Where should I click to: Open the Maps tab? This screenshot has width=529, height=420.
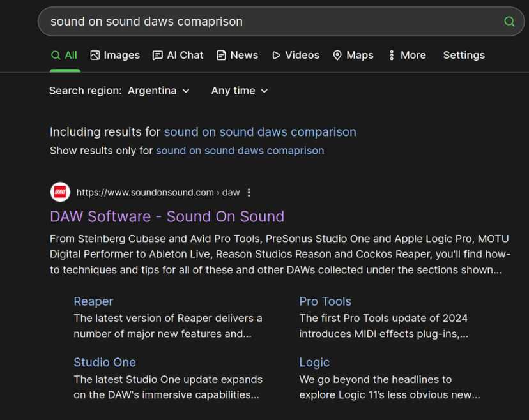(x=353, y=56)
